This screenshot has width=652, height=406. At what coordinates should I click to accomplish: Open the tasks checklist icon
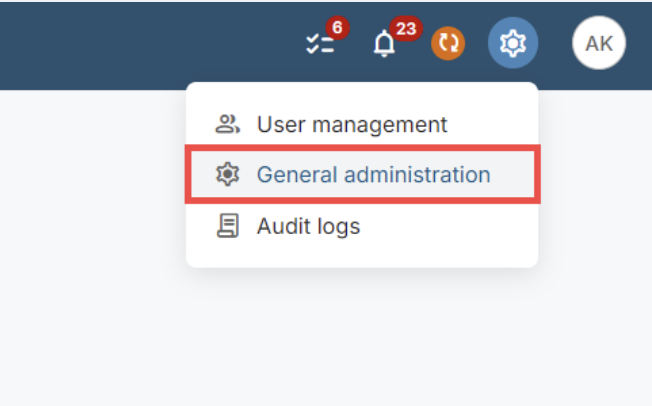(x=320, y=44)
